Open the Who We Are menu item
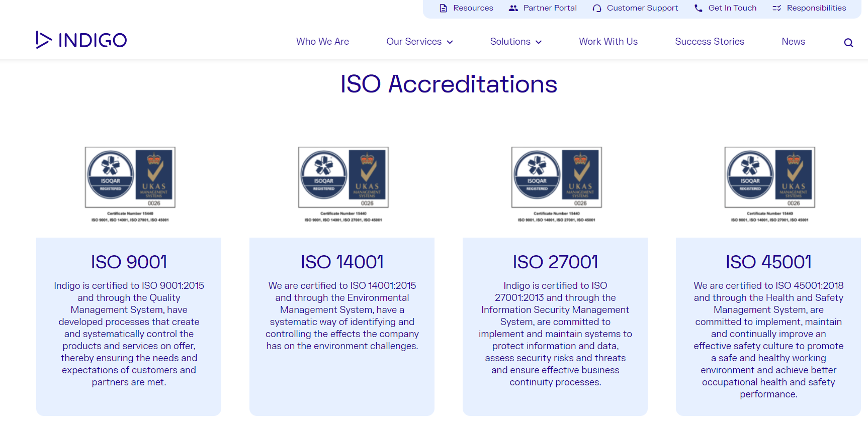The image size is (868, 422). tap(322, 42)
